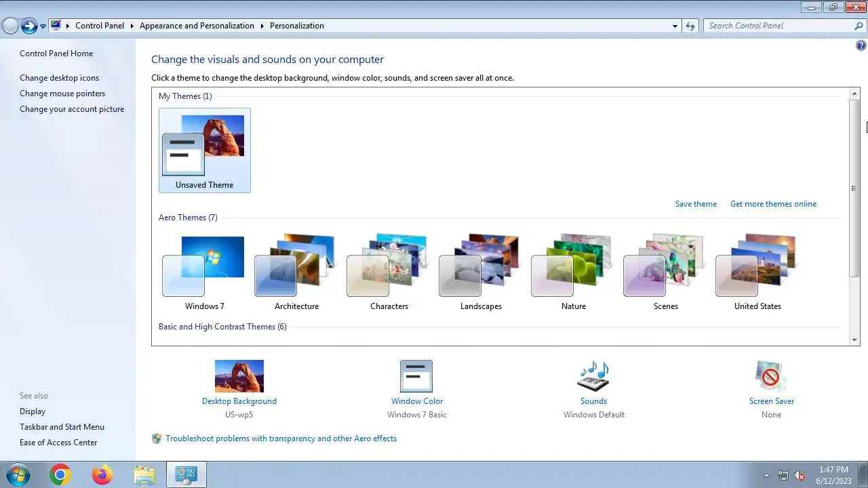Expand the address bar history dropdown

(675, 26)
